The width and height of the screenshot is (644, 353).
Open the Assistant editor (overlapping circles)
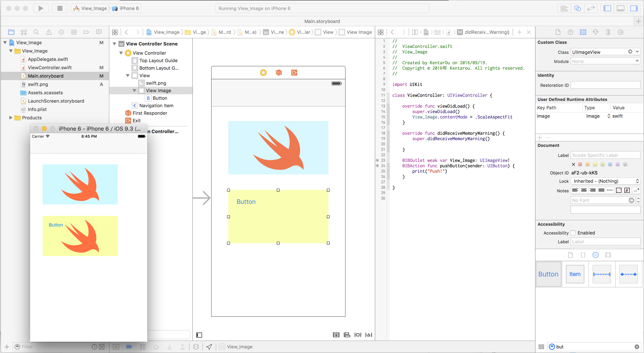(577, 8)
